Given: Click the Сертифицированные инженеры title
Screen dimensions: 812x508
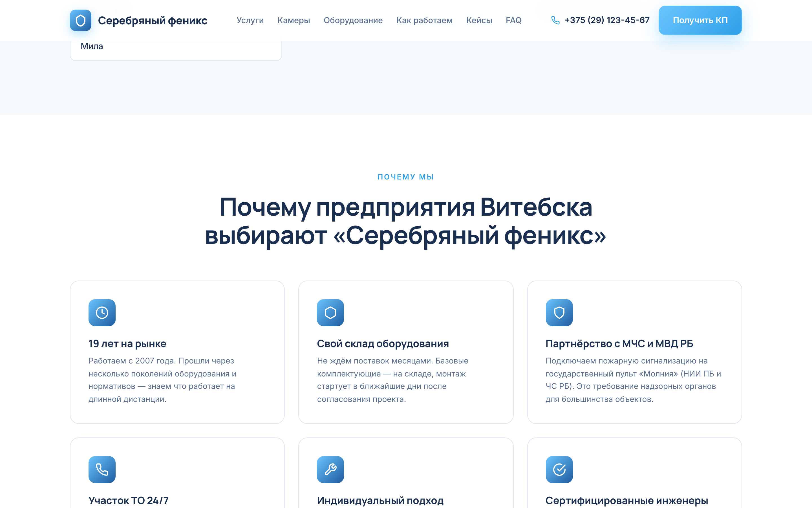Looking at the screenshot, I should pyautogui.click(x=627, y=500).
